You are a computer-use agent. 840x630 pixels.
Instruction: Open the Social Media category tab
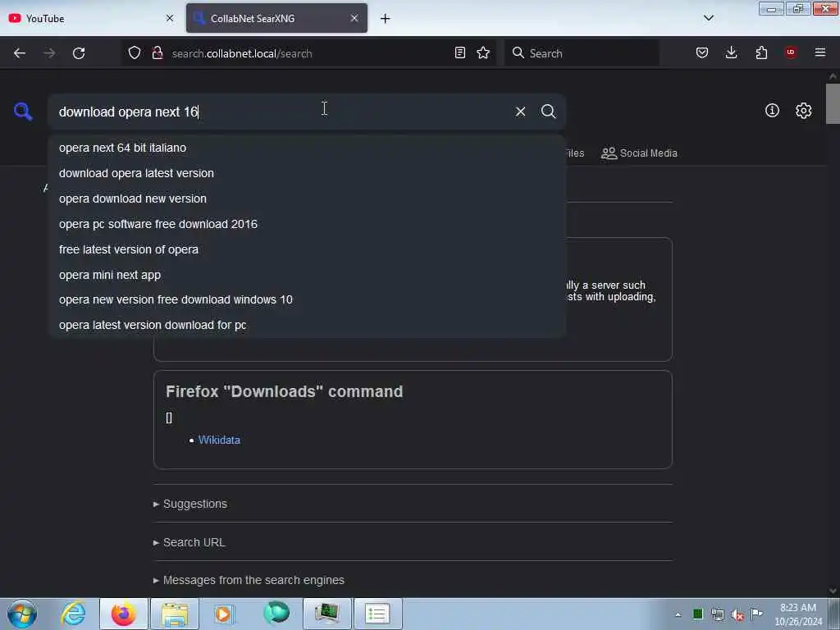(x=639, y=153)
